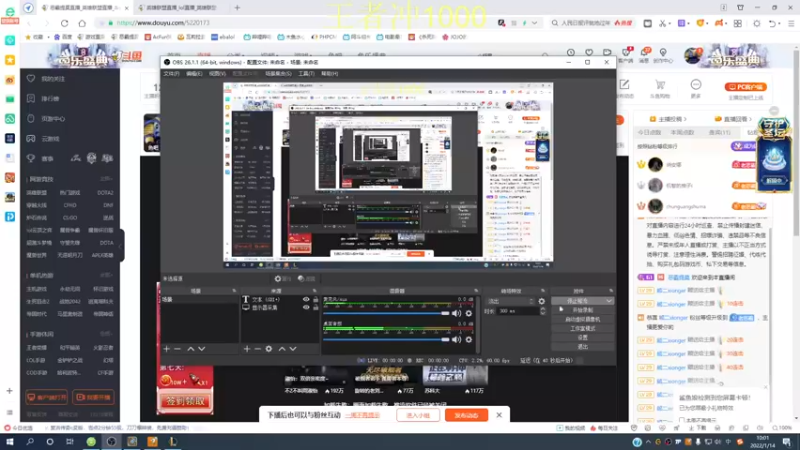Open OBS Settings from controls panel

pos(582,338)
